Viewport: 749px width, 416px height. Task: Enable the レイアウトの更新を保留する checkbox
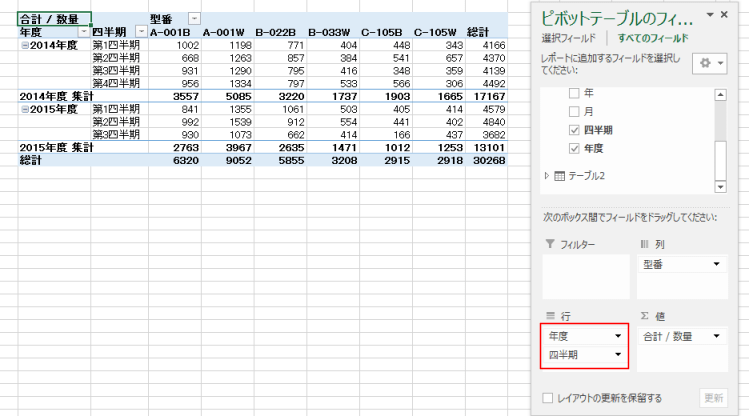(x=547, y=398)
